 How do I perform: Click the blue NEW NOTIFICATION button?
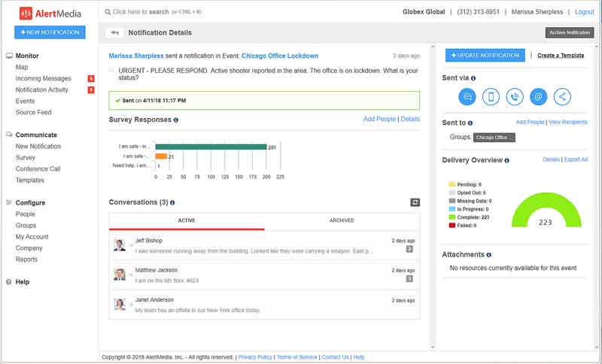[x=50, y=32]
